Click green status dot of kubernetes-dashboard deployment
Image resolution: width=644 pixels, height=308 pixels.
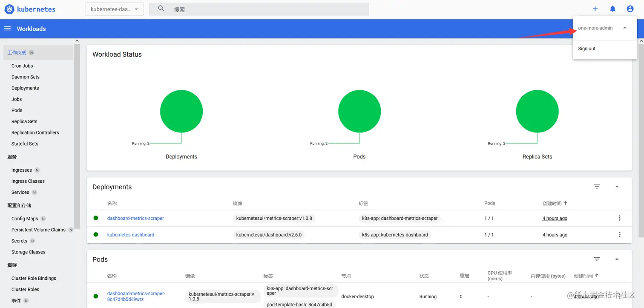pos(96,234)
